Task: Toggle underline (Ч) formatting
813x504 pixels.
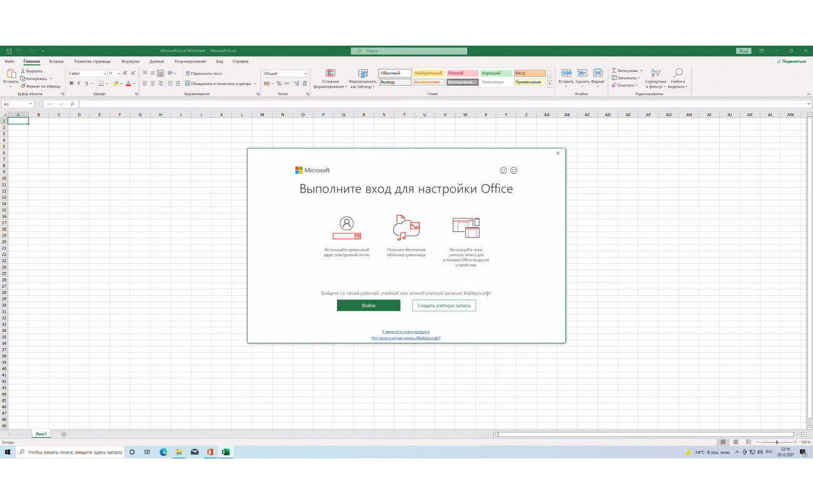Action: [x=86, y=83]
